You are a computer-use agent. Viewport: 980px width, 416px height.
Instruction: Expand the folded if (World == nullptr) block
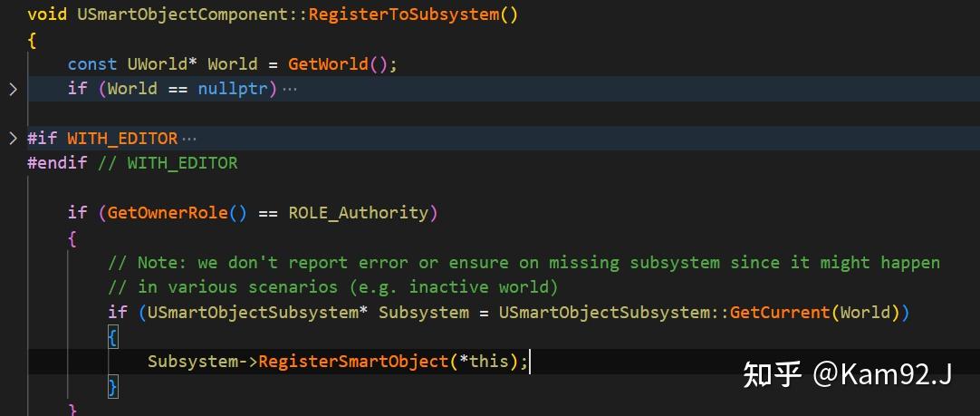click(13, 89)
